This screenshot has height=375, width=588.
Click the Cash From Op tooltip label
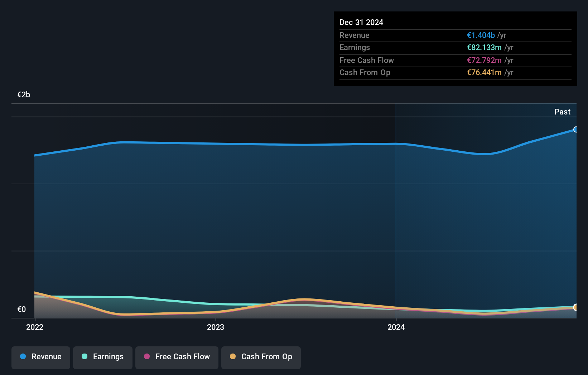(365, 72)
